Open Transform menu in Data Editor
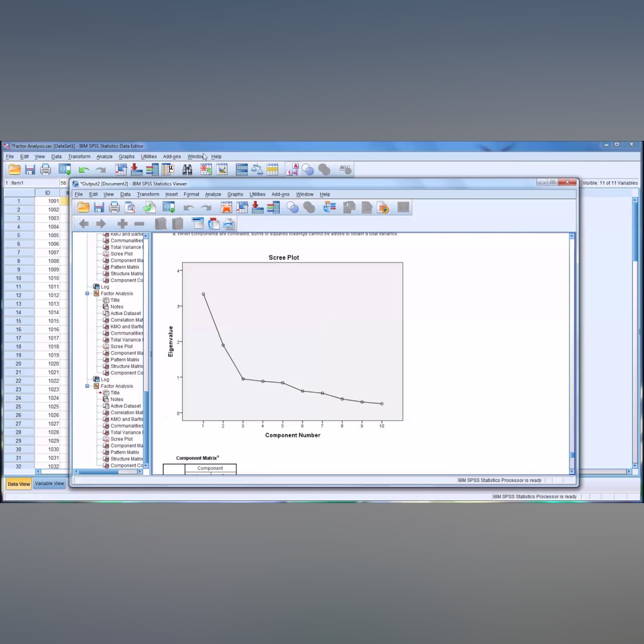 [79, 157]
